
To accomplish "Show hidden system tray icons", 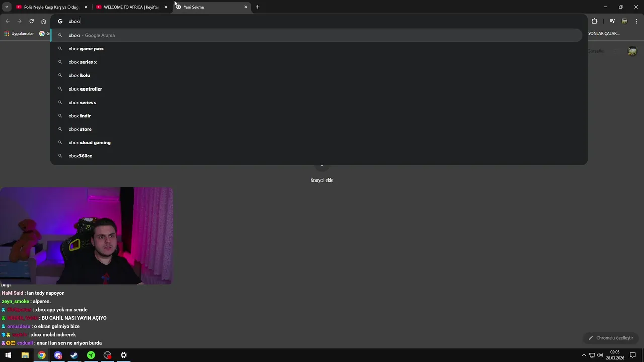I will [x=584, y=355].
